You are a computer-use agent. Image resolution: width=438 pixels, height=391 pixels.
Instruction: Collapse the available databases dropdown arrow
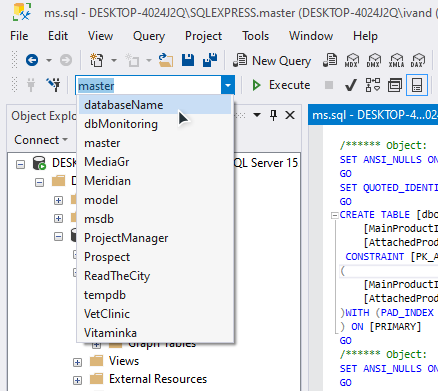pyautogui.click(x=228, y=85)
